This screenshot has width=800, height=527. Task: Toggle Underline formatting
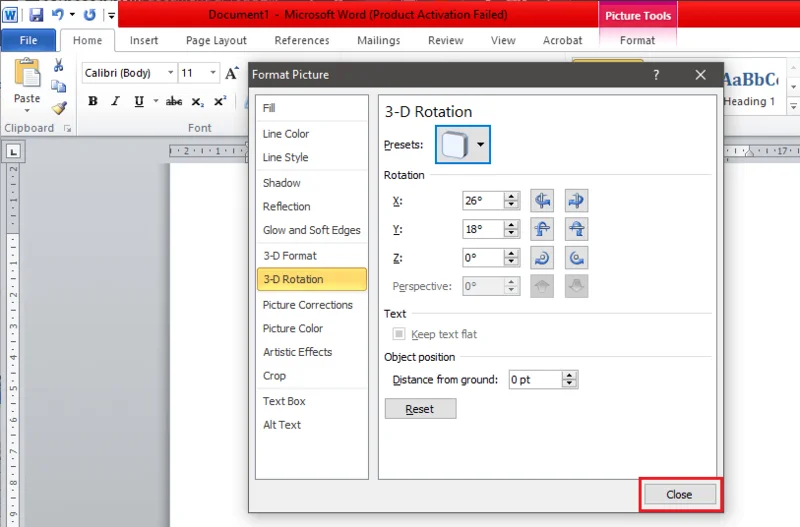(x=139, y=101)
